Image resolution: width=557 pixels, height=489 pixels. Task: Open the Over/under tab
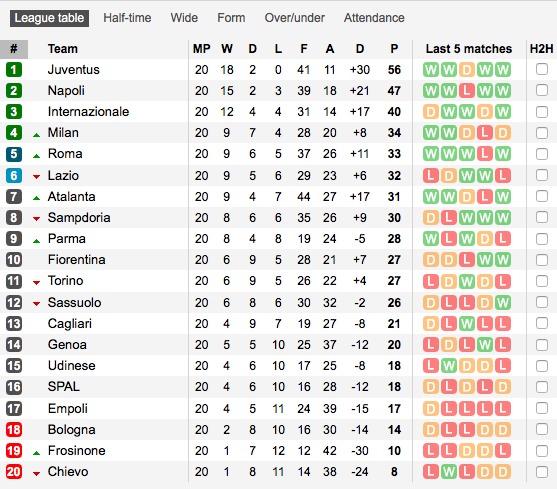[294, 18]
